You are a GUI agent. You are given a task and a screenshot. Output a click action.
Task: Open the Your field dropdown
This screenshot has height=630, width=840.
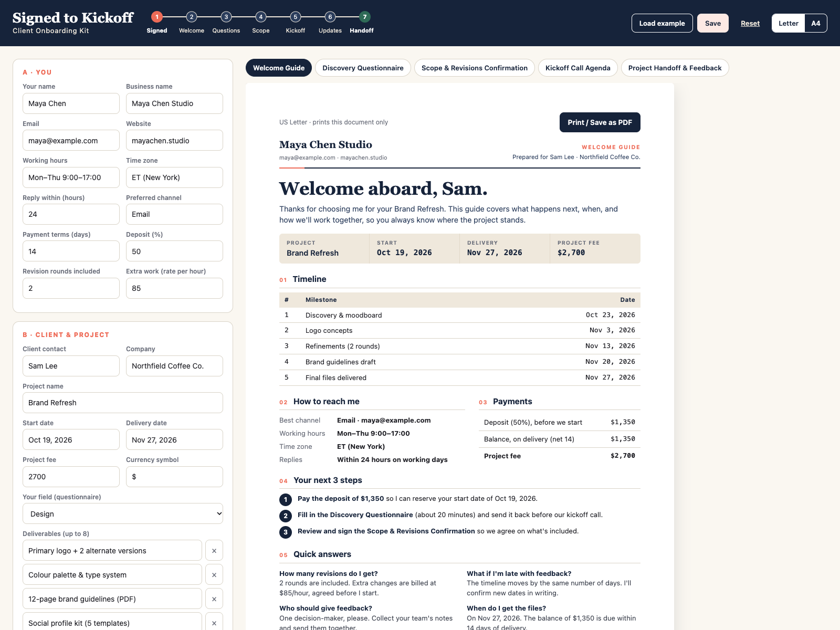[x=123, y=514]
